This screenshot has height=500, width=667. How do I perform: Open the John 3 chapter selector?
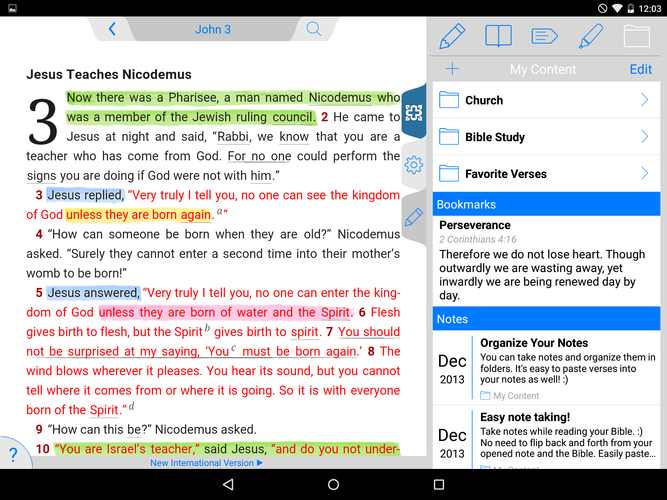[x=213, y=29]
